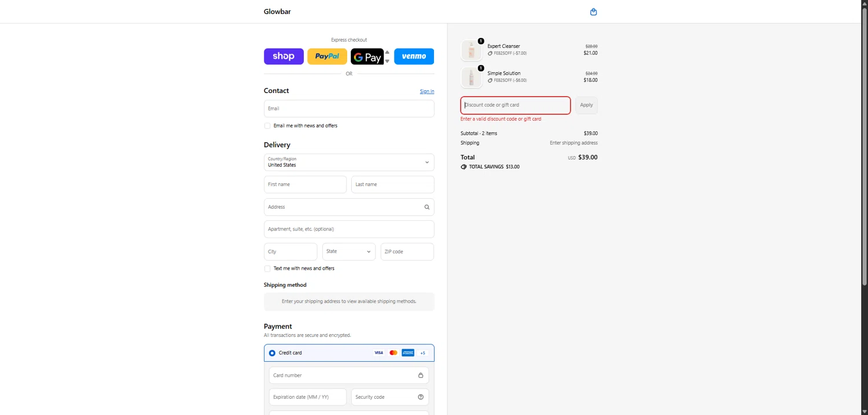Screen dimensions: 868x415
Task: Focus the Card number field
Action: (x=349, y=375)
